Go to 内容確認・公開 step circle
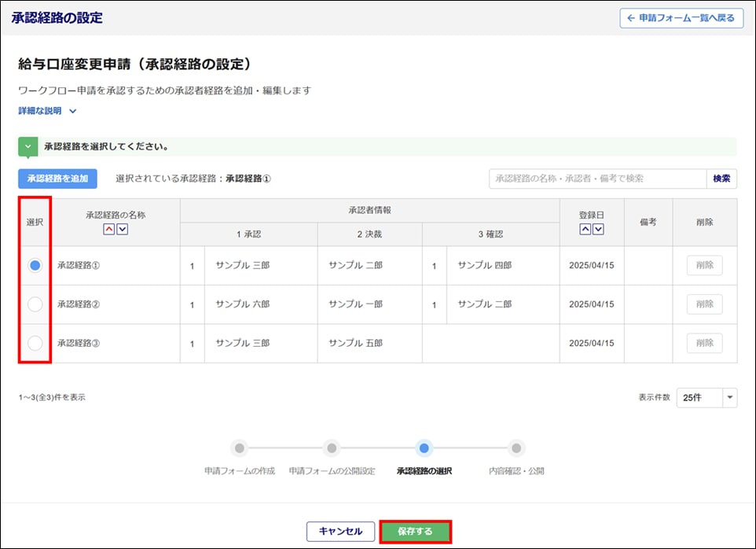This screenshot has width=756, height=549. pyautogui.click(x=516, y=448)
